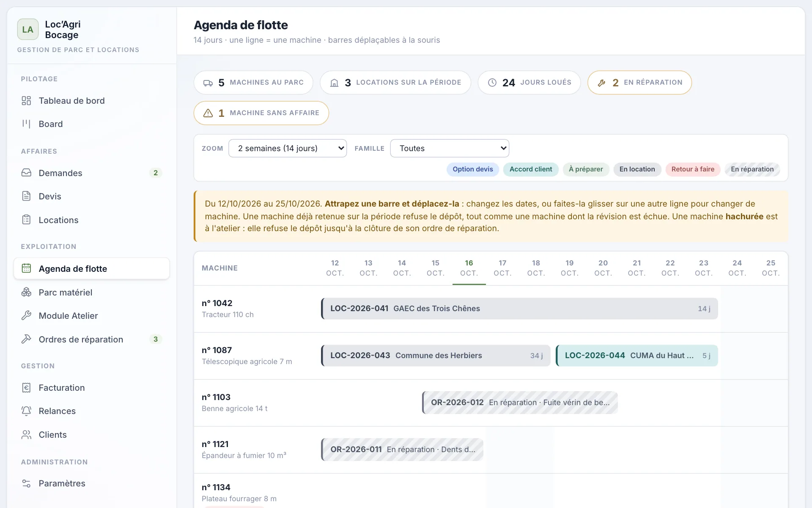Image resolution: width=812 pixels, height=508 pixels.
Task: Click the Locations clipboard icon
Action: tap(26, 220)
